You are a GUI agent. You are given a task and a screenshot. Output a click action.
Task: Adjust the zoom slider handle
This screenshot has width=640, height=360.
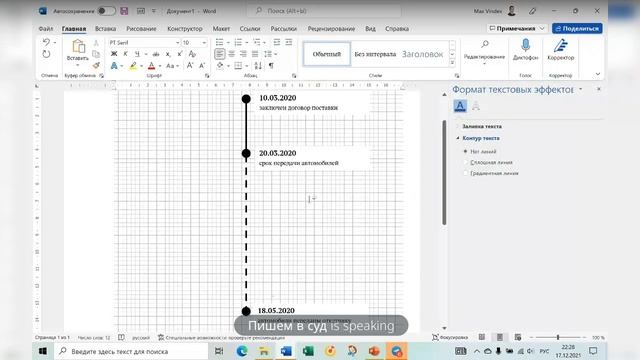pos(558,337)
